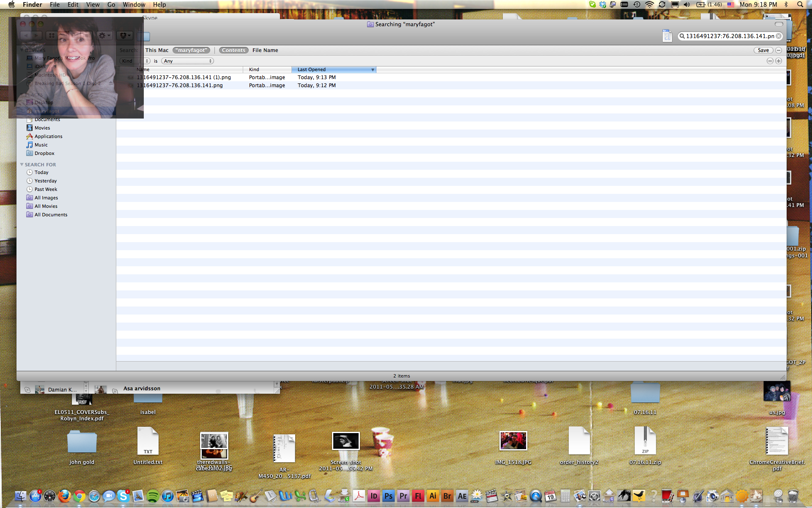Open iTunes from the Dock
This screenshot has height=508, width=812.
167,496
